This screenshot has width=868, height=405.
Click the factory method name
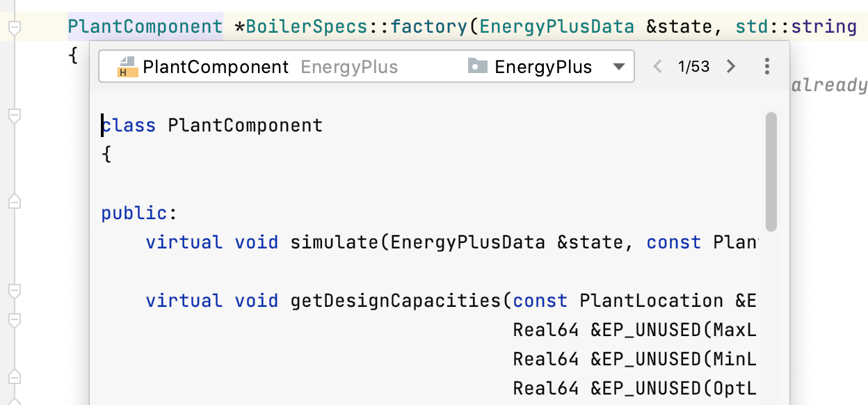point(430,27)
